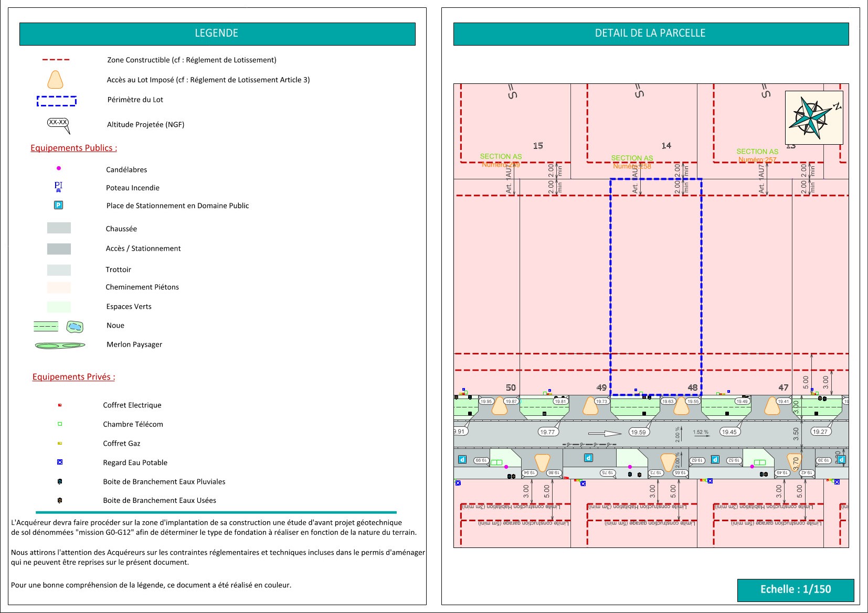Click the PI Poteau Incendie legend icon

tap(58, 187)
